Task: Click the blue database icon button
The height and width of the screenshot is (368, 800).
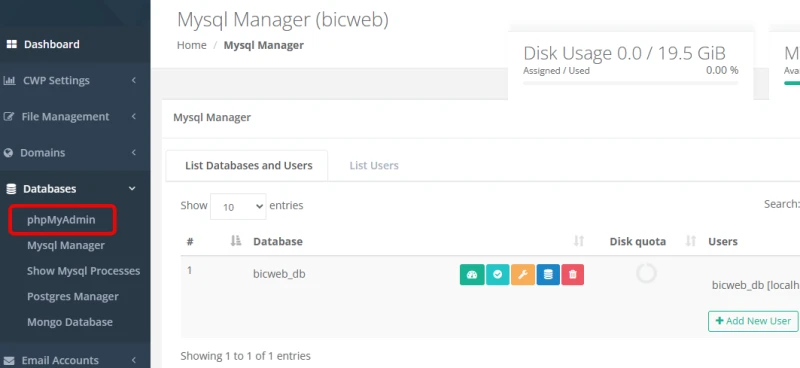Action: (548, 275)
